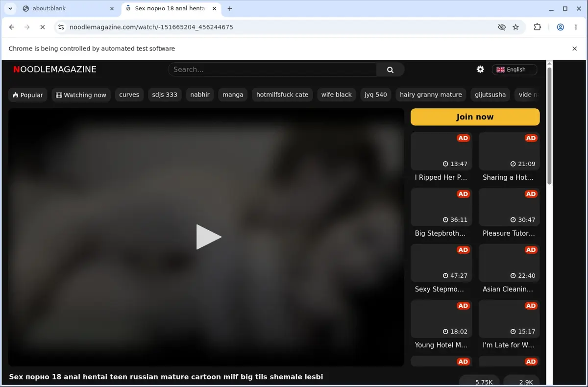Click the 'Pleasure Tutor...' video title

508,233
